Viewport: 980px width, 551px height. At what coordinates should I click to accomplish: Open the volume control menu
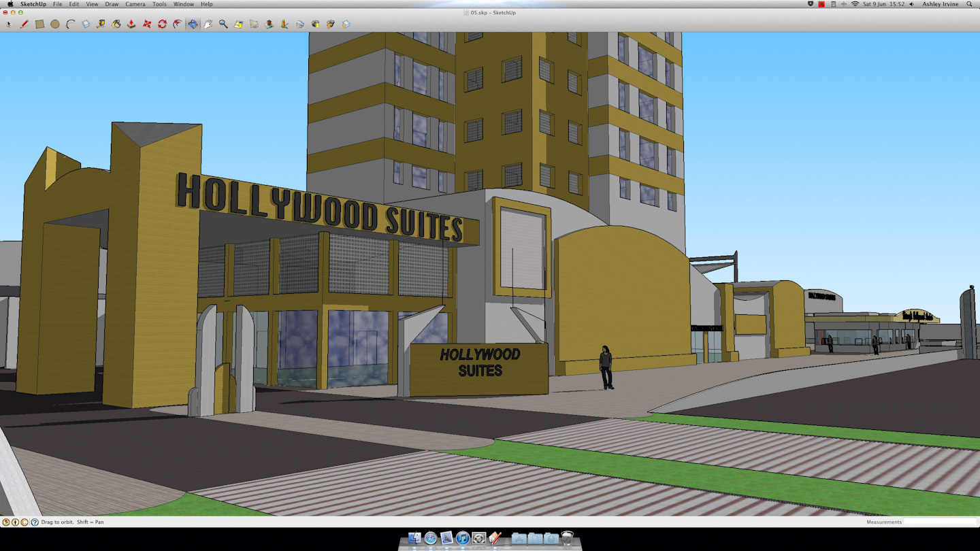point(911,4)
